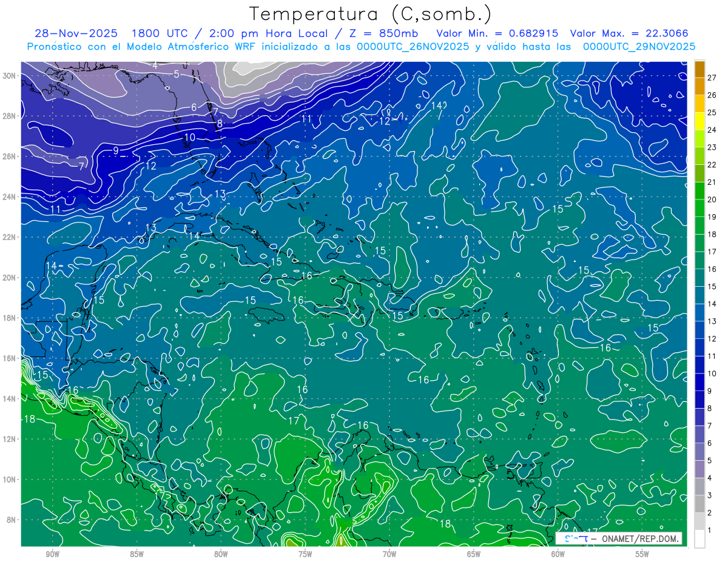This screenshot has width=728, height=562.
Task: Click the white bottom segment of color bar
Action: pos(699,538)
